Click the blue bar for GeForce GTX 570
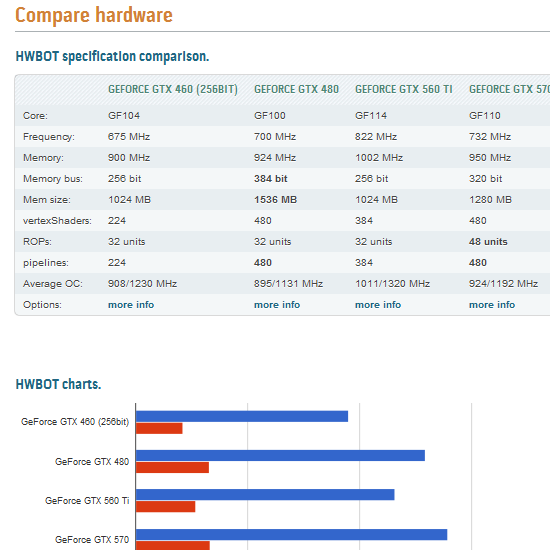 click(x=291, y=535)
